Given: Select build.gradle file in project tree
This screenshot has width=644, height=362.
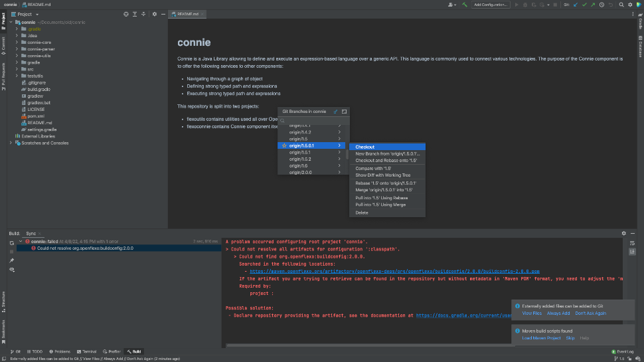Looking at the screenshot, I should 39,89.
